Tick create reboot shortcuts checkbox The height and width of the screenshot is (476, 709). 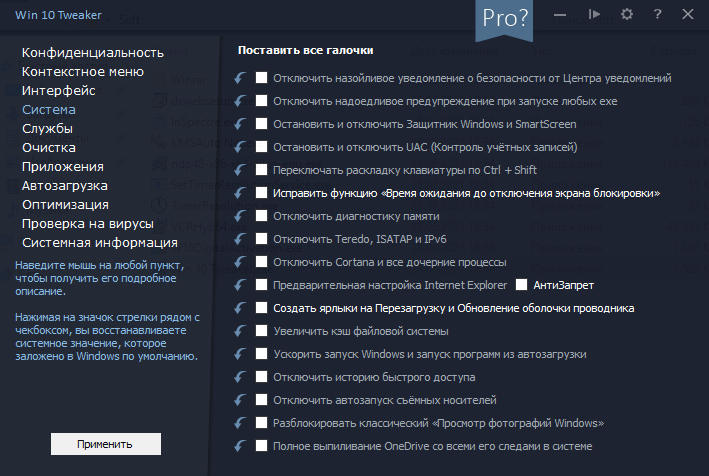pos(261,307)
